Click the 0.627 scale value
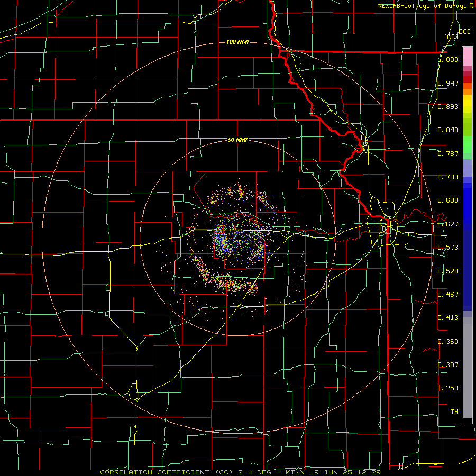 tap(448, 224)
